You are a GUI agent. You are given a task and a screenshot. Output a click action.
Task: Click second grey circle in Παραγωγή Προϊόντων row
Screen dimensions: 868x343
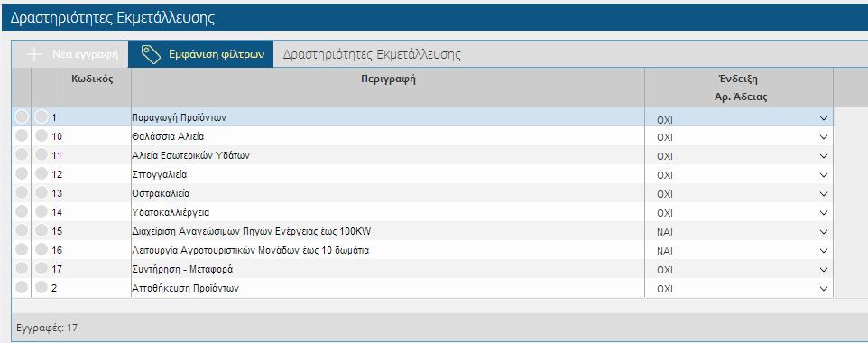[42, 117]
